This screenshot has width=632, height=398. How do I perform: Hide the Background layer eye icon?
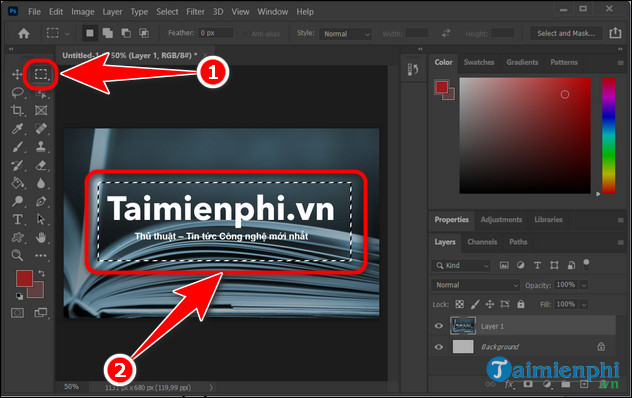coord(439,347)
